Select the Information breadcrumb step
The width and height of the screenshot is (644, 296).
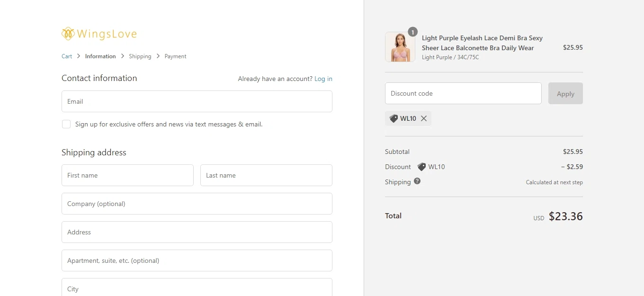tap(100, 56)
